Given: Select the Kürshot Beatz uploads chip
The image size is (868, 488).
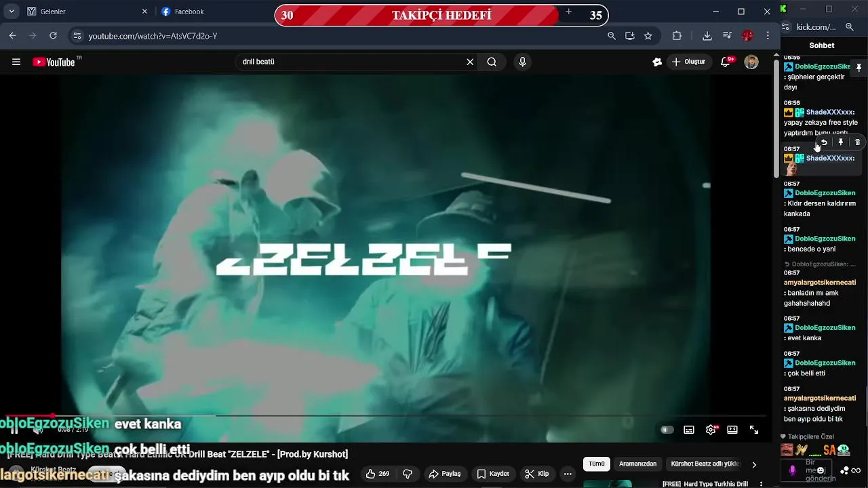Looking at the screenshot, I should pos(705,464).
